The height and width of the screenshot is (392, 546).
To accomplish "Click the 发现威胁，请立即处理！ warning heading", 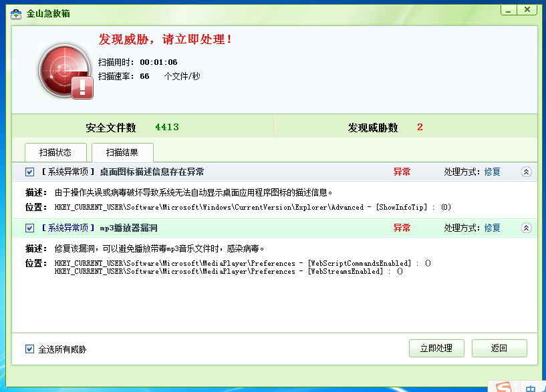I will 165,39.
